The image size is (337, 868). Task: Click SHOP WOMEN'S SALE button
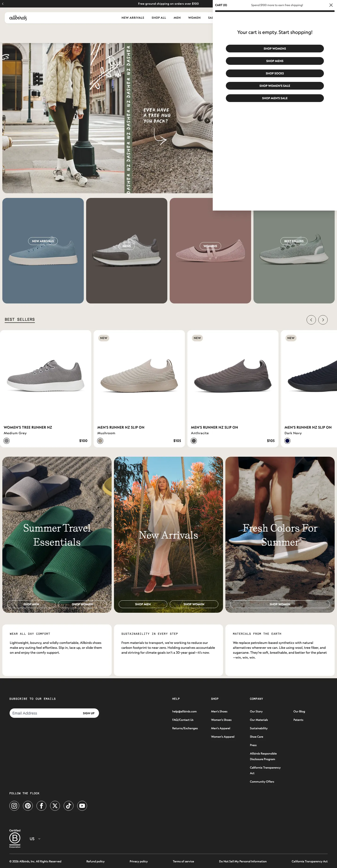click(275, 86)
